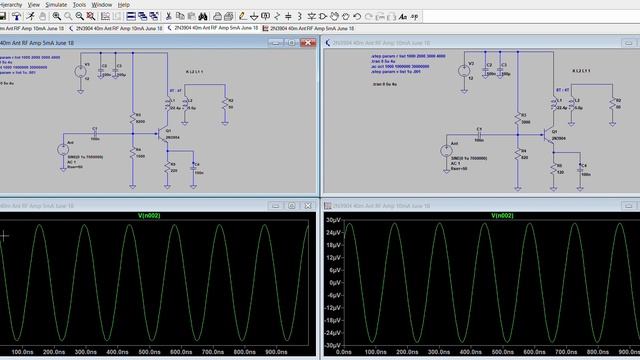The image size is (640, 360).
Task: Maximize the 5mA waveform plot window
Action: tap(291, 206)
